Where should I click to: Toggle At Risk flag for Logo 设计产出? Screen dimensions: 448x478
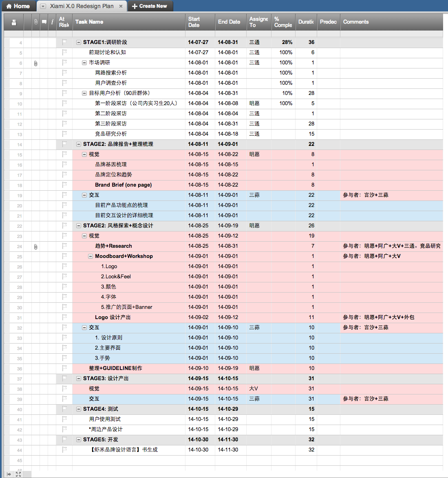click(64, 317)
